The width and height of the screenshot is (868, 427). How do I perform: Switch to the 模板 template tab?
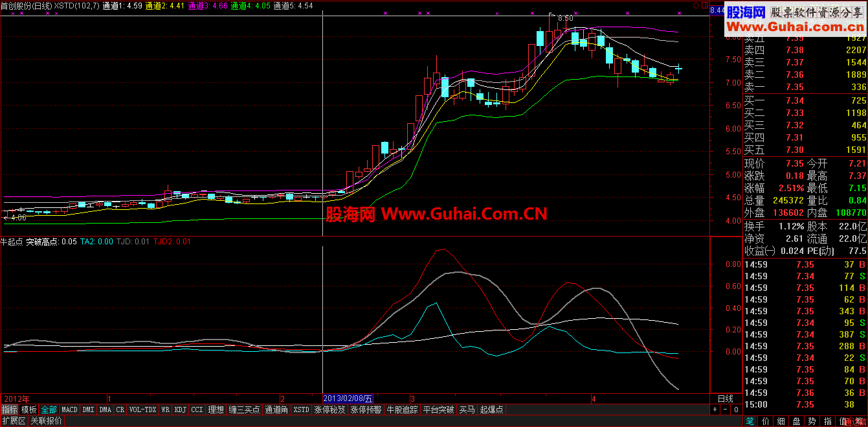click(29, 410)
